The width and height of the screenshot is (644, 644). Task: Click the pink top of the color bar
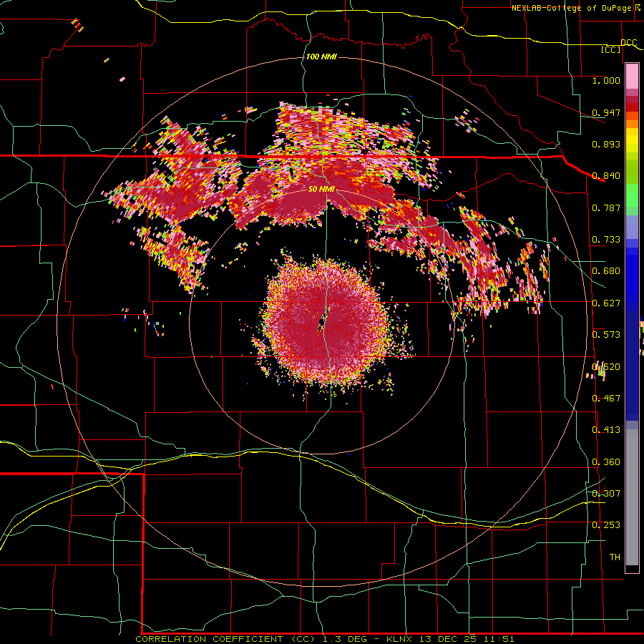click(x=632, y=76)
